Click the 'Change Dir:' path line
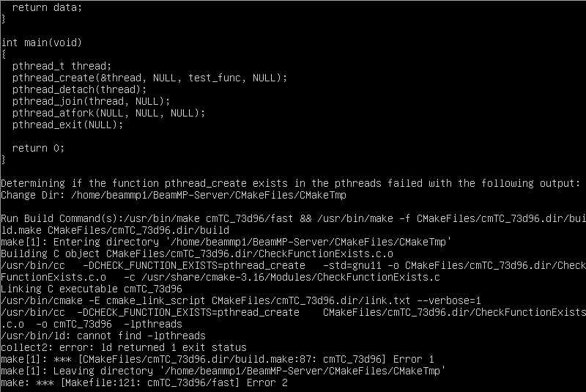This screenshot has height=392, width=586. [174, 195]
